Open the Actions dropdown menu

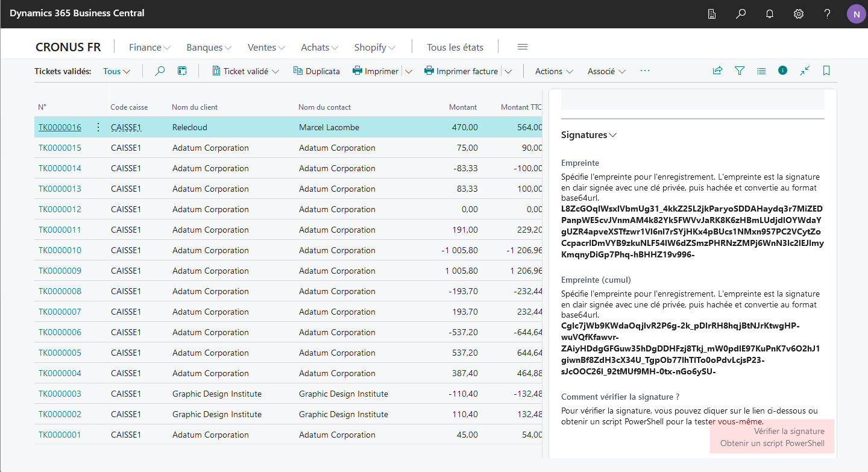(x=554, y=71)
